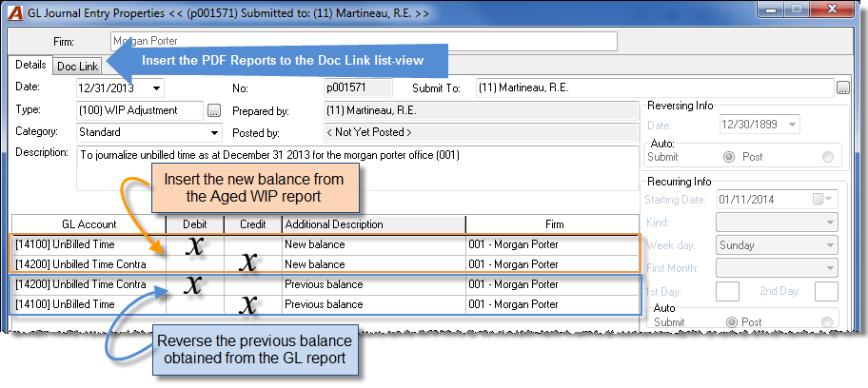Click the GL Account column header
868x388 pixels.
(89, 224)
